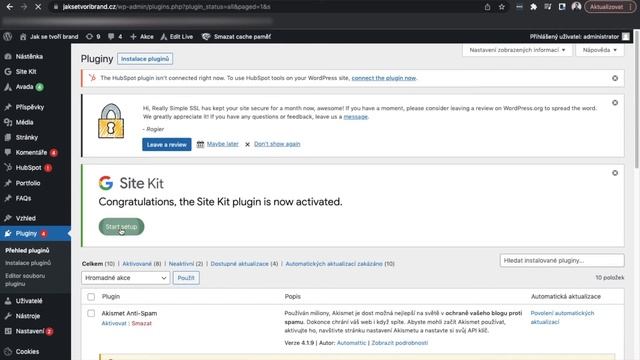Open Komentáře in the sidebar
This screenshot has height=360, width=640.
(31, 152)
